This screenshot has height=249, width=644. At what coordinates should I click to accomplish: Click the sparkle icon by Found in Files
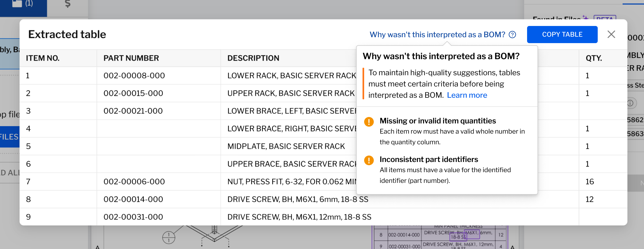coord(585,18)
